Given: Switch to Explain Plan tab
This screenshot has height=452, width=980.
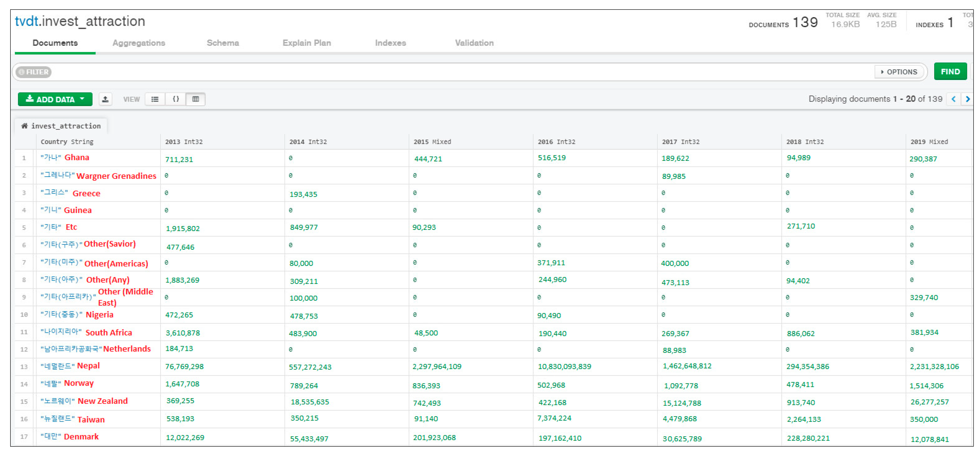Looking at the screenshot, I should click(307, 43).
